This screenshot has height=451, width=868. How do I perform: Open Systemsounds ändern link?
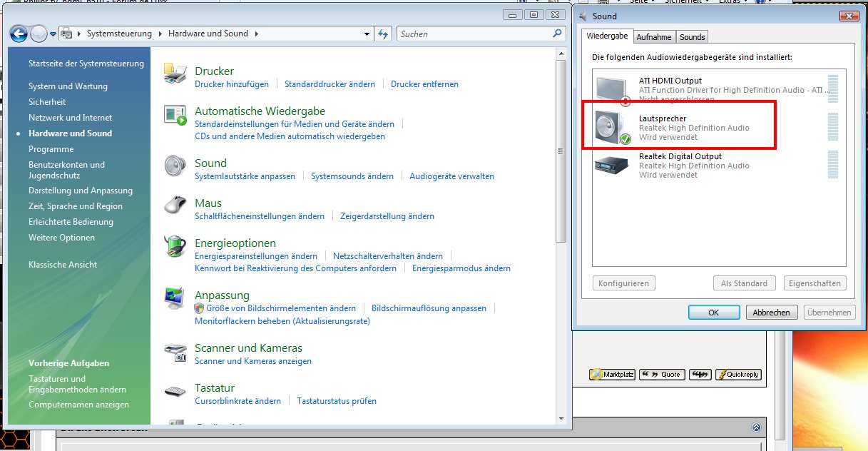[352, 176]
